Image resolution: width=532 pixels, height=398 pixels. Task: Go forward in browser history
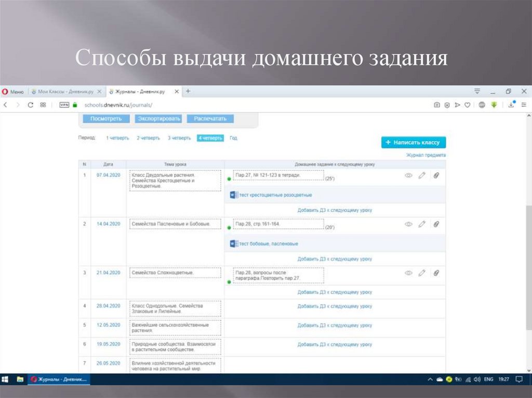(18, 105)
